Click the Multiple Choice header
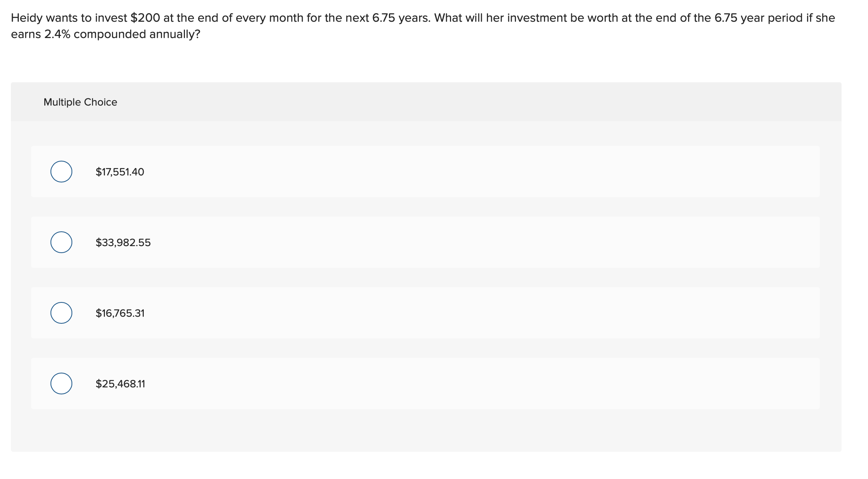The image size is (868, 479). point(80,102)
